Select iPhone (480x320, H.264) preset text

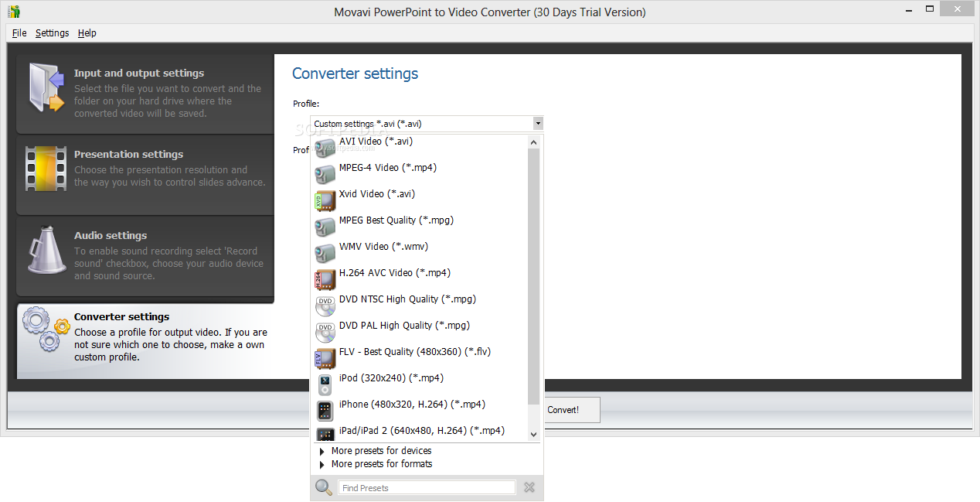(x=412, y=405)
